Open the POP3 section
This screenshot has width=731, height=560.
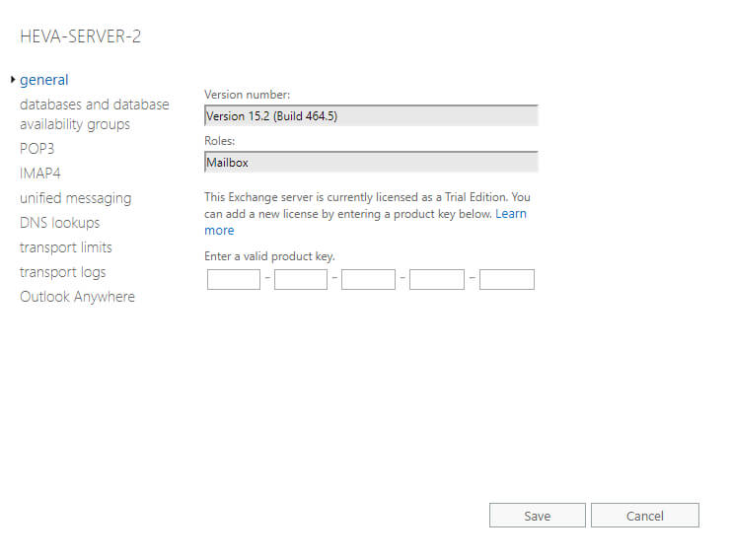click(37, 149)
